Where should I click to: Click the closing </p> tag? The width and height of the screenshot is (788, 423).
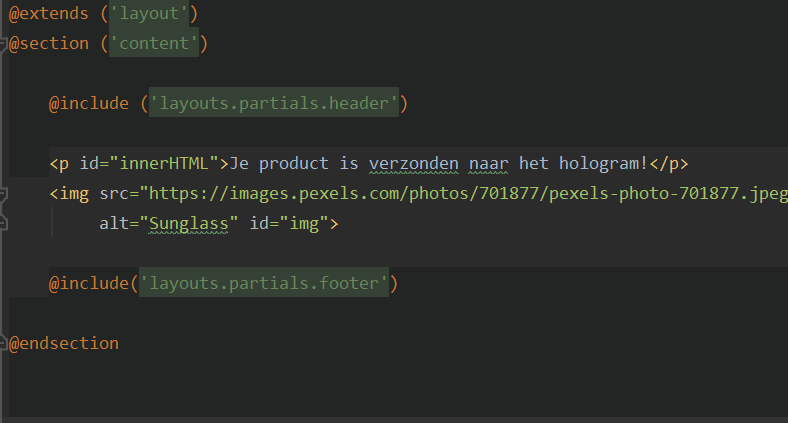pos(668,164)
